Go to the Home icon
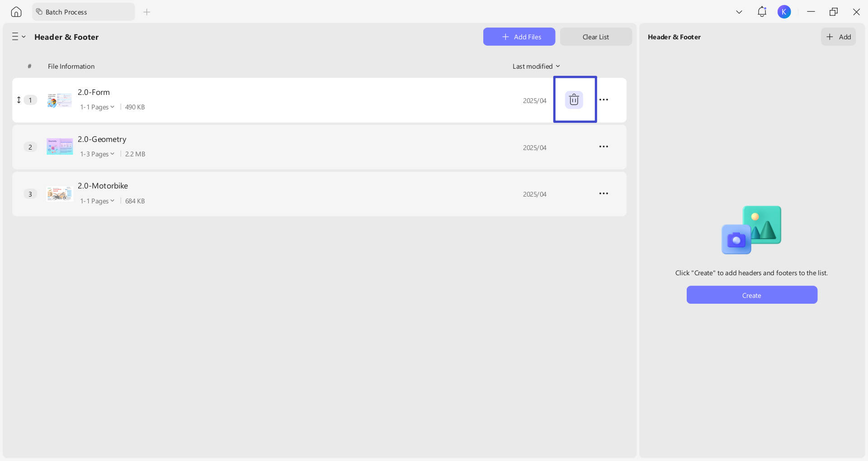 16,12
